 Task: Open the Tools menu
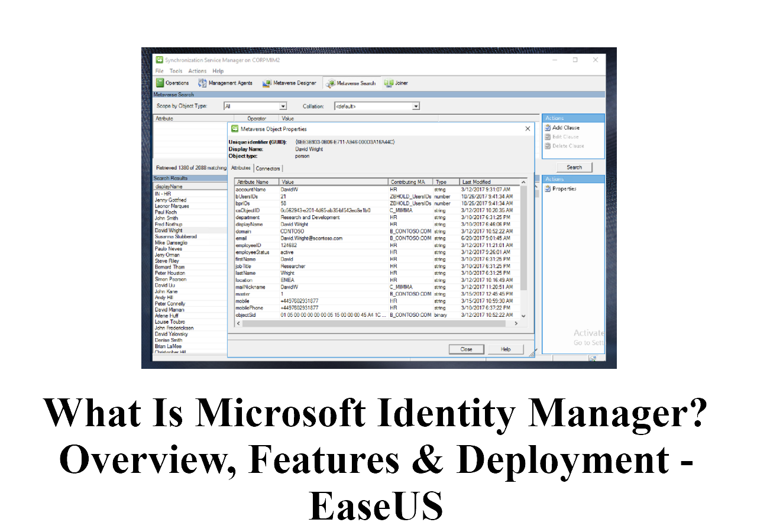pos(176,71)
